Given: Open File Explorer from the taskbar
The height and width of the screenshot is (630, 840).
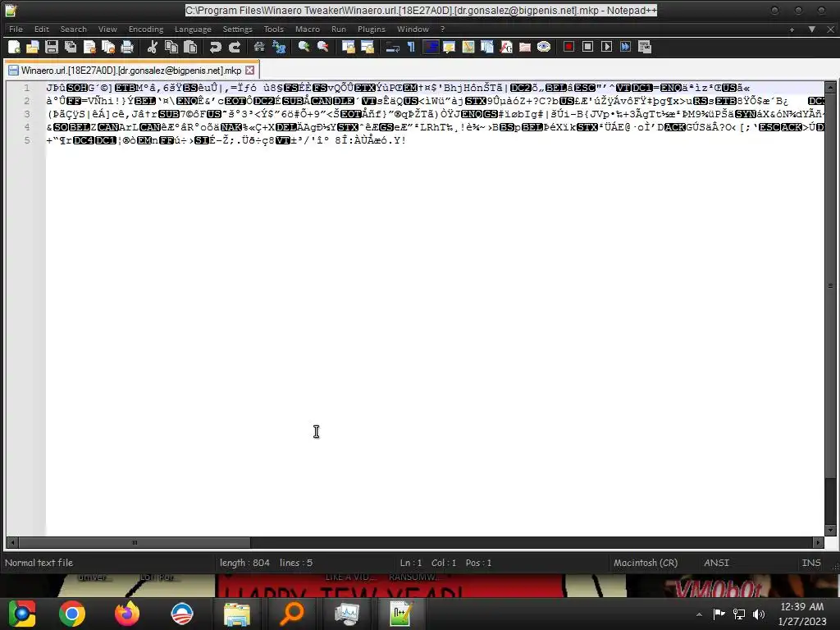Looking at the screenshot, I should [x=236, y=614].
